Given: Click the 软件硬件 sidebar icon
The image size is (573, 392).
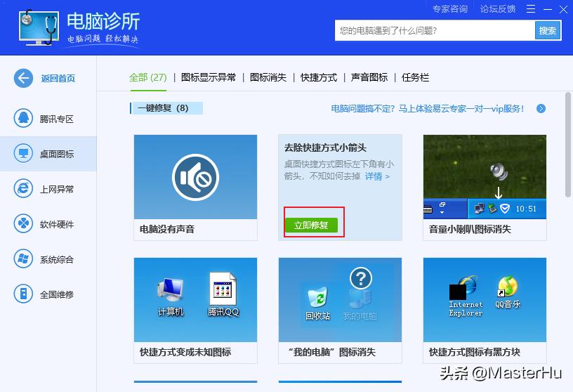Looking at the screenshot, I should coord(23,224).
